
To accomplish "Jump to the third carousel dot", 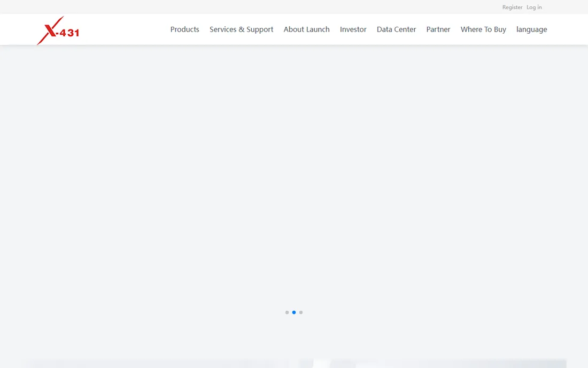I will pos(301,312).
